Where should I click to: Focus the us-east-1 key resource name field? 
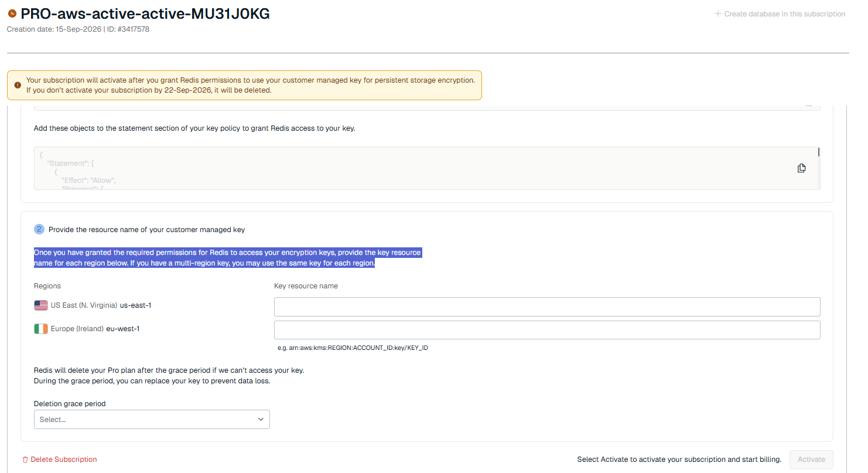(547, 307)
